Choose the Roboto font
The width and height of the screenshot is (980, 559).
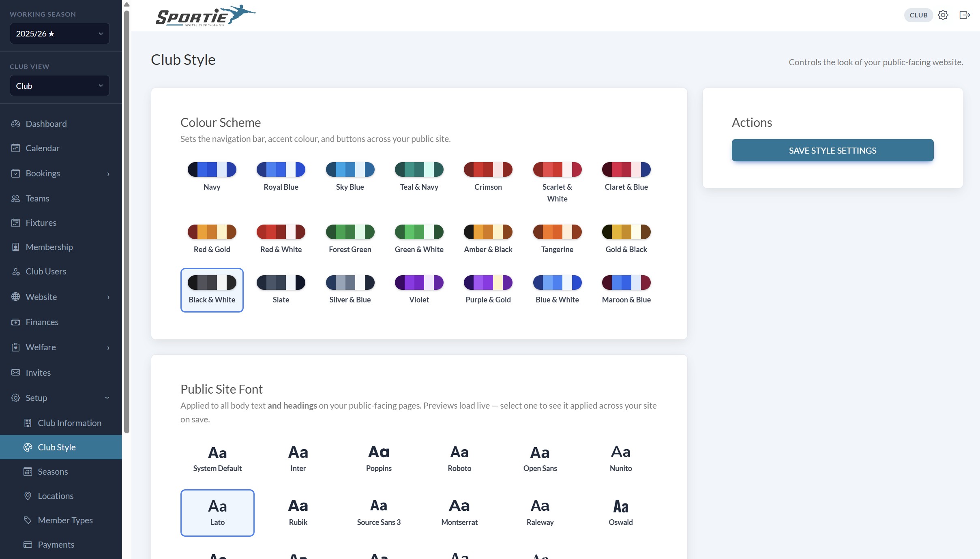[x=459, y=459]
